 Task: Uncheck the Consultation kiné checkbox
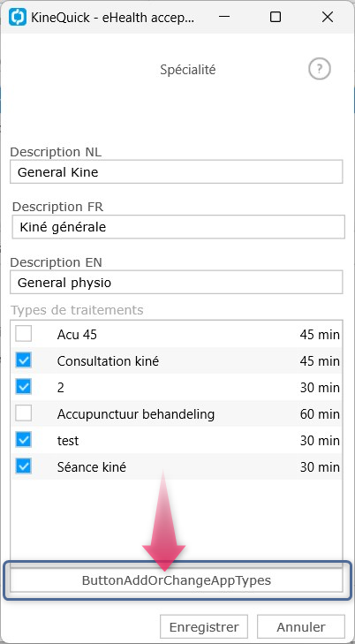pos(23,360)
